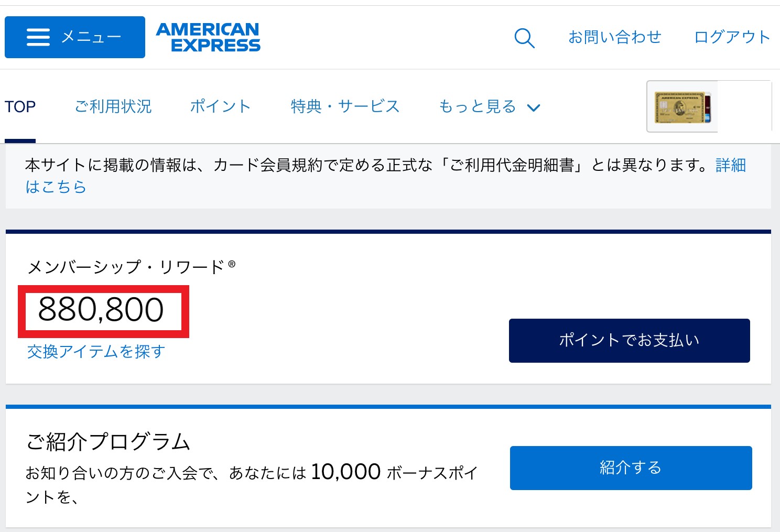Open the ご利用状況 tab

113,106
